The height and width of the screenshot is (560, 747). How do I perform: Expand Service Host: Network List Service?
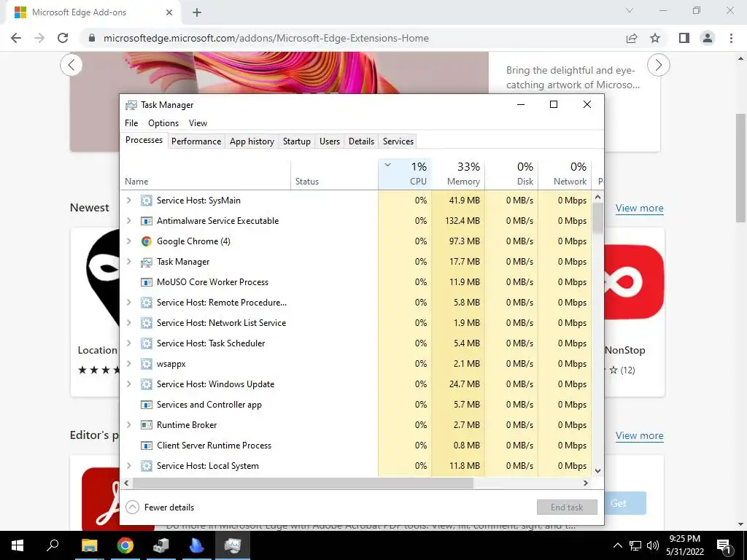128,323
